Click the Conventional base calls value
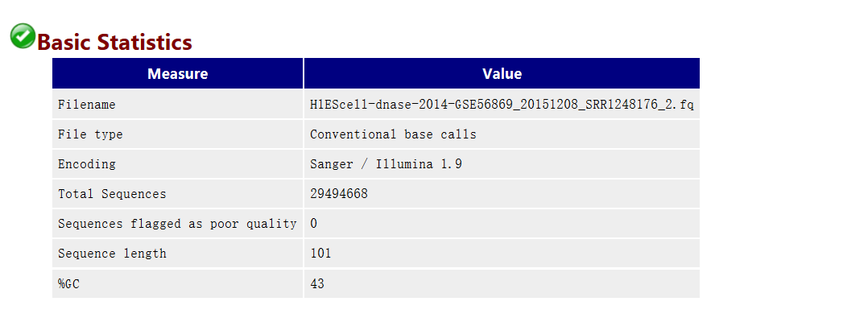The image size is (868, 322). click(393, 134)
